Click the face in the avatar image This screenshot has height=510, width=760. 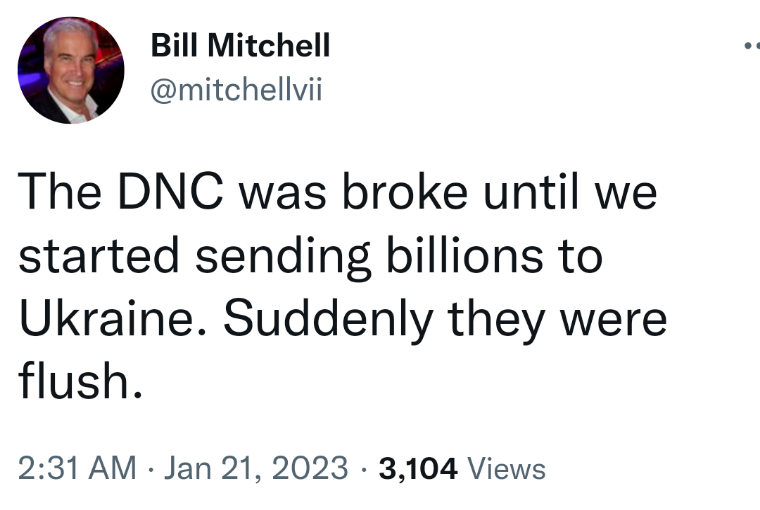[70, 61]
